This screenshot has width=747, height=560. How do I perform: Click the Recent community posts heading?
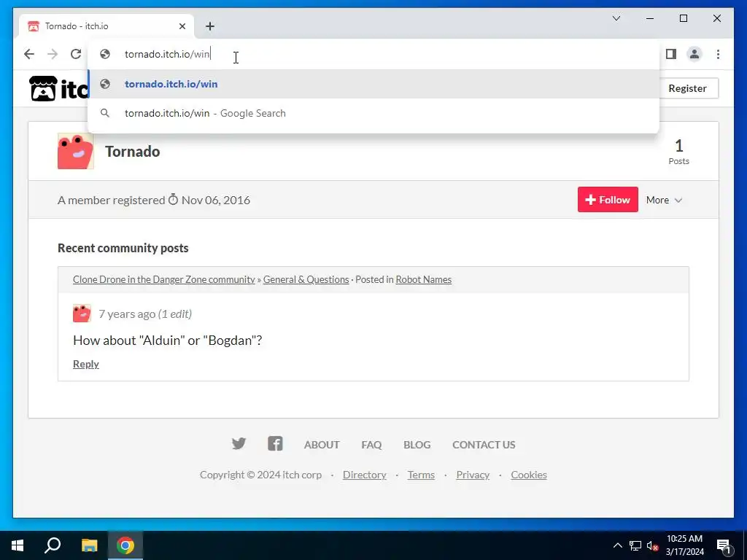pos(123,248)
